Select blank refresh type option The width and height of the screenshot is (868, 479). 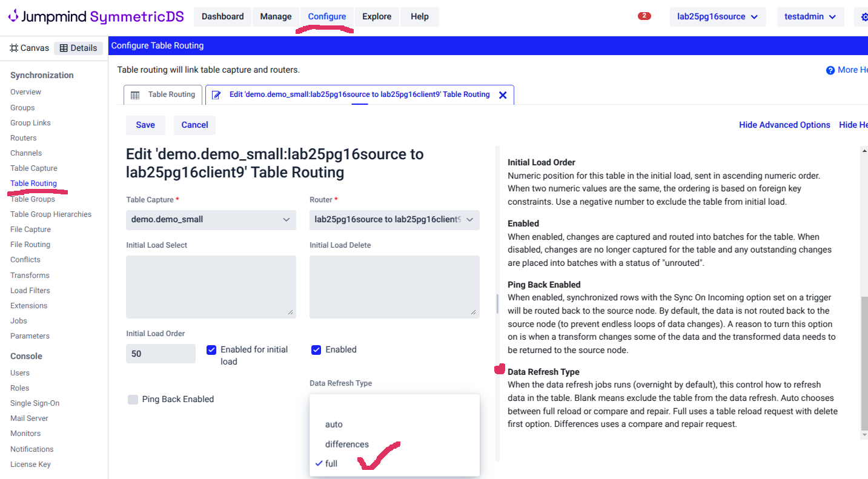point(394,405)
